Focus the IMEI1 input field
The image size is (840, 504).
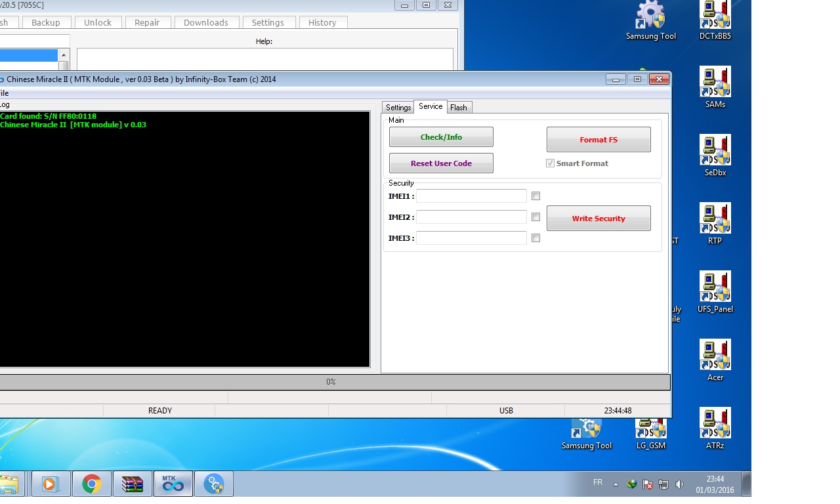coord(471,196)
